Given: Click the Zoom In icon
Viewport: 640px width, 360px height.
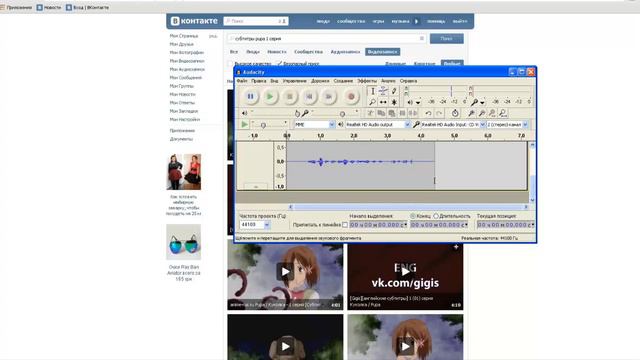Looking at the screenshot, I should click(x=471, y=113).
